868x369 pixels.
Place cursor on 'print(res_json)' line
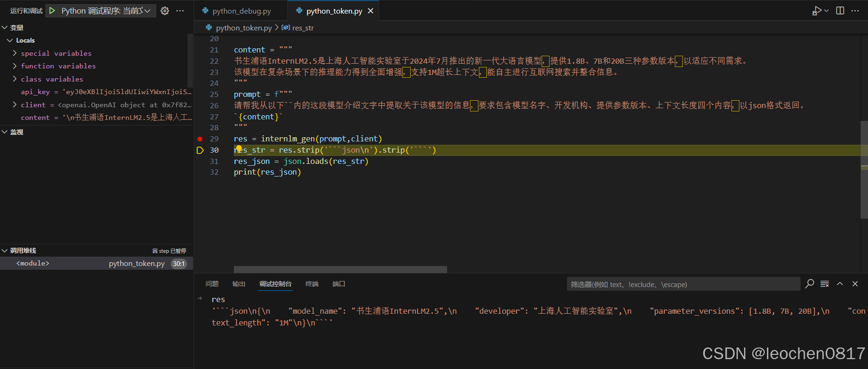click(267, 172)
